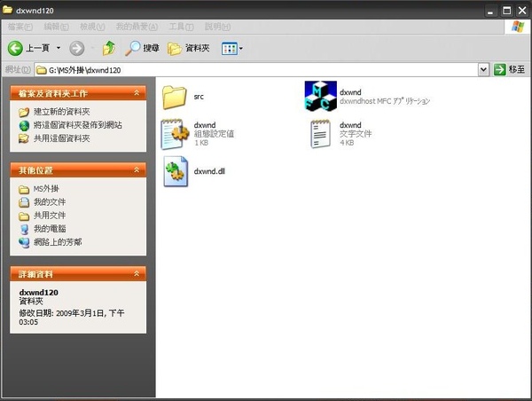Open 我的文件 link
532x401 pixels.
[50, 202]
